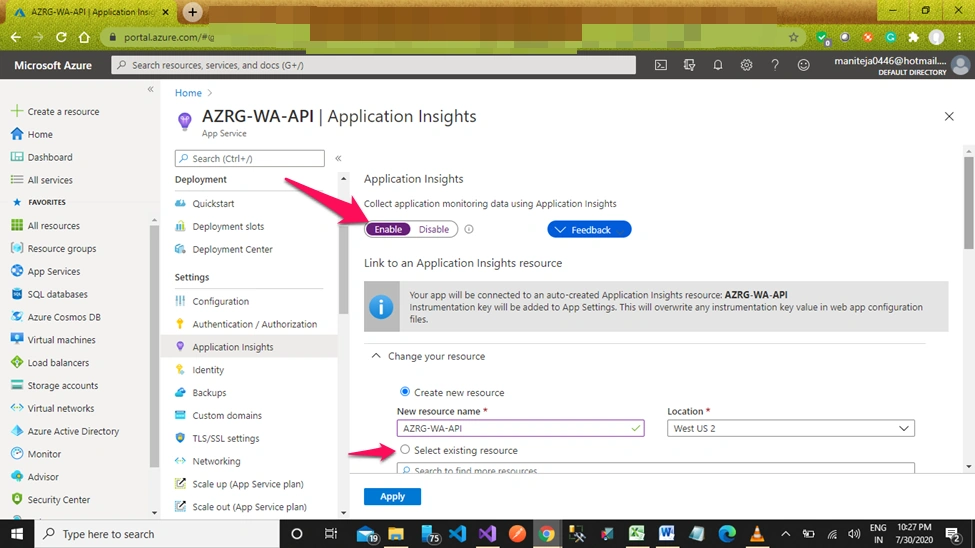Focus the resource menu search box

[249, 159]
